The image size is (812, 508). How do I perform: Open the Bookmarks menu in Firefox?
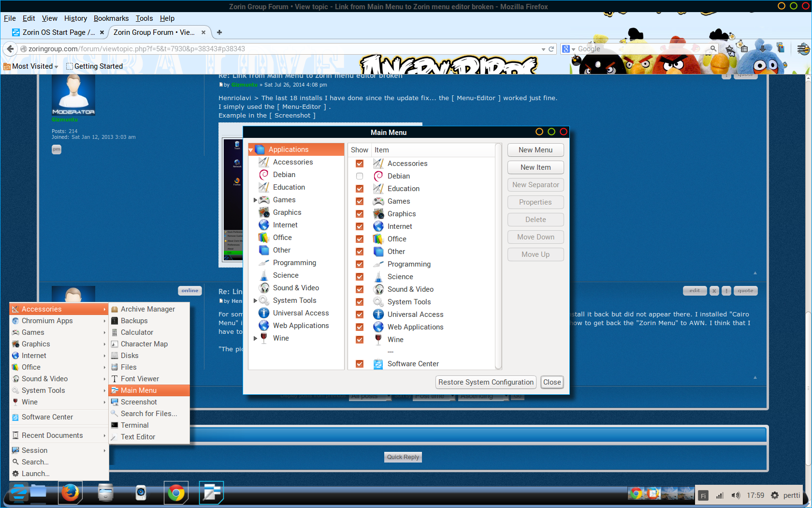[x=111, y=18]
